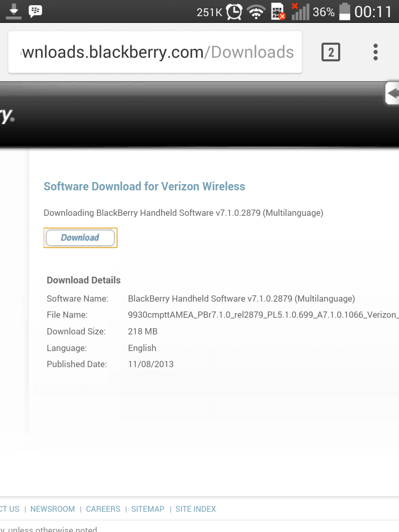
Task: Tap the 36% battery percentage text
Action: pos(324,12)
